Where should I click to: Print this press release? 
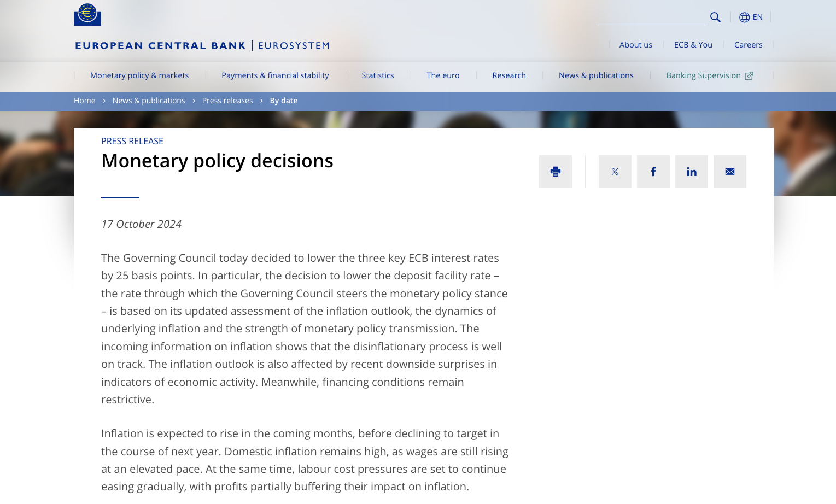click(556, 172)
